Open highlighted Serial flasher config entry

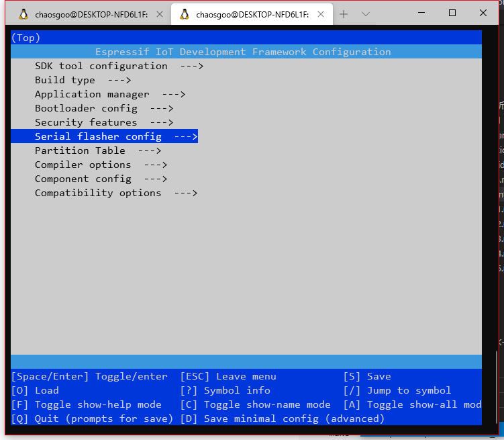(105, 136)
